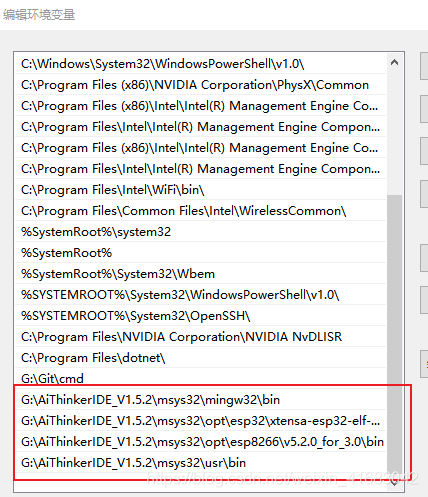Select the WindowsPowerShell\v1.0\ path at top

click(201, 64)
